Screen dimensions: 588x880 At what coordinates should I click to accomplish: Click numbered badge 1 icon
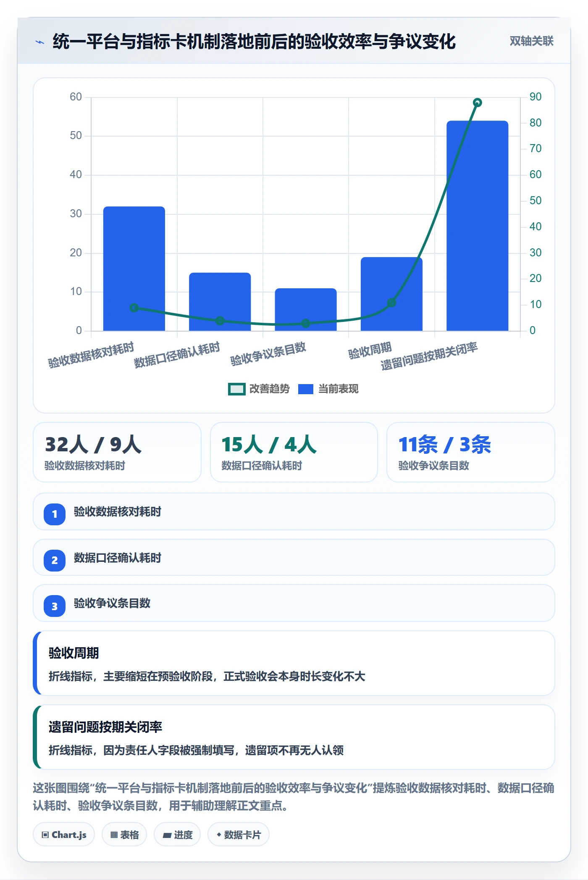point(55,514)
